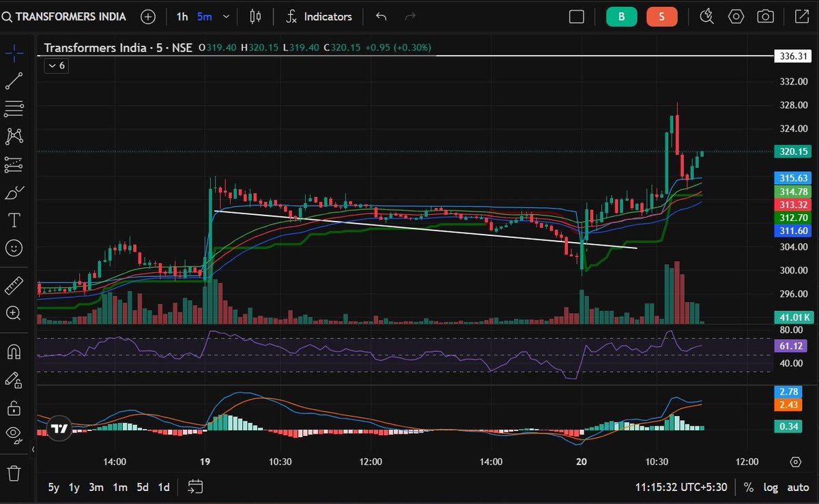
Task: Expand the hide drawings options arrow
Action: (32, 450)
